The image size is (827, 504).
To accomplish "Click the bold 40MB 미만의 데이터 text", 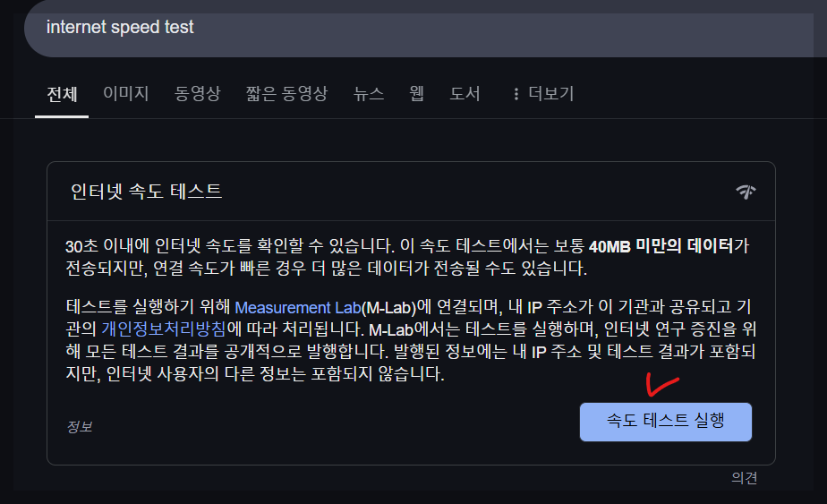I will [x=661, y=246].
